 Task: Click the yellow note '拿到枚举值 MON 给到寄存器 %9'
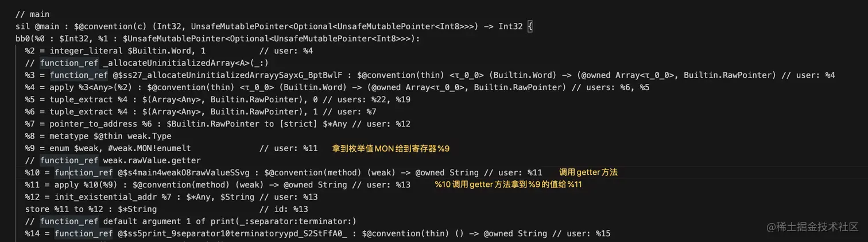(x=390, y=148)
